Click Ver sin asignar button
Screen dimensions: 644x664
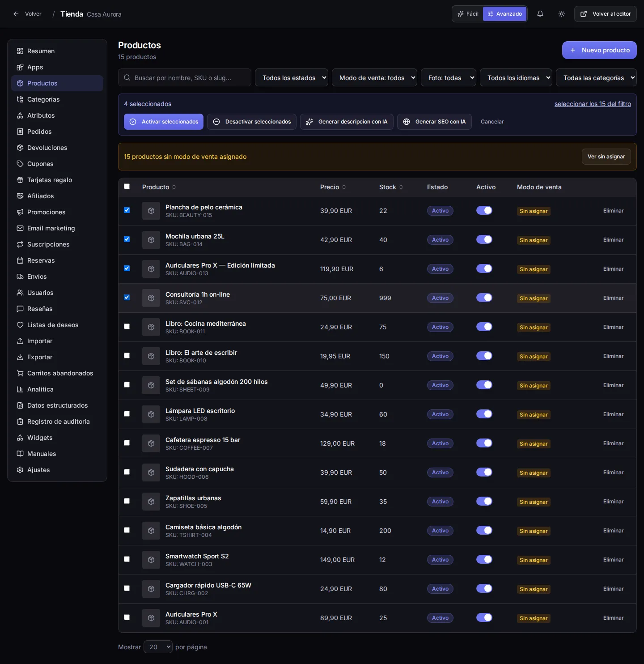(606, 157)
